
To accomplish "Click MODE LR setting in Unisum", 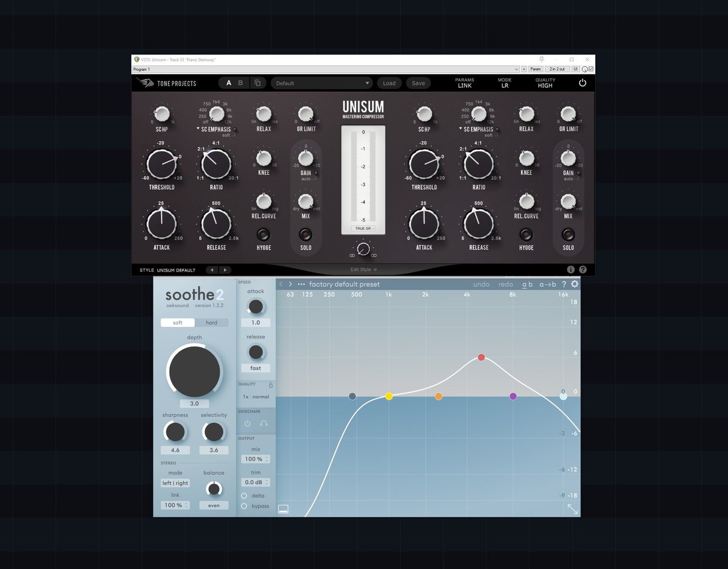I will pyautogui.click(x=505, y=83).
